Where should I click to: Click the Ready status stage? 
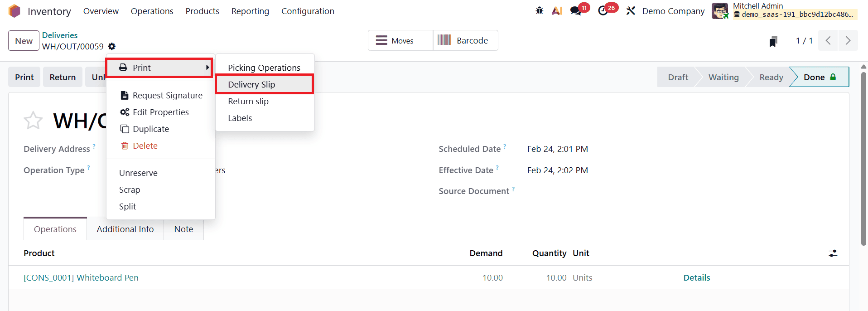771,77
